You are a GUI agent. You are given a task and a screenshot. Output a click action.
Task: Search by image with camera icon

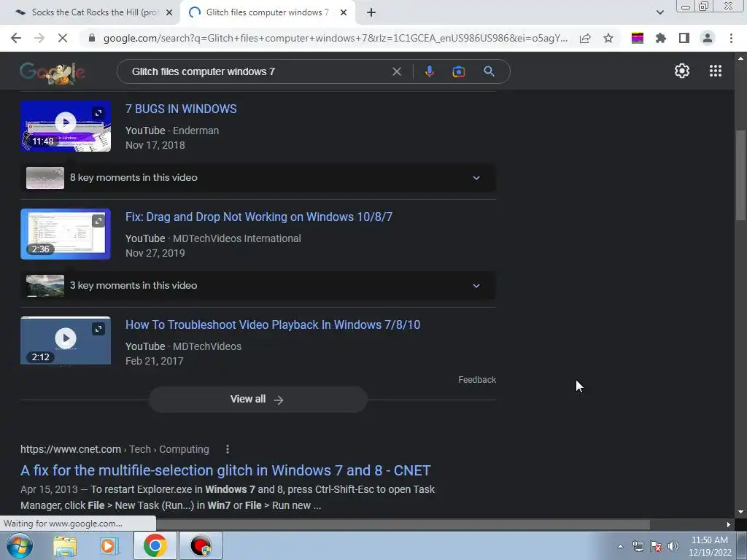[x=458, y=71]
